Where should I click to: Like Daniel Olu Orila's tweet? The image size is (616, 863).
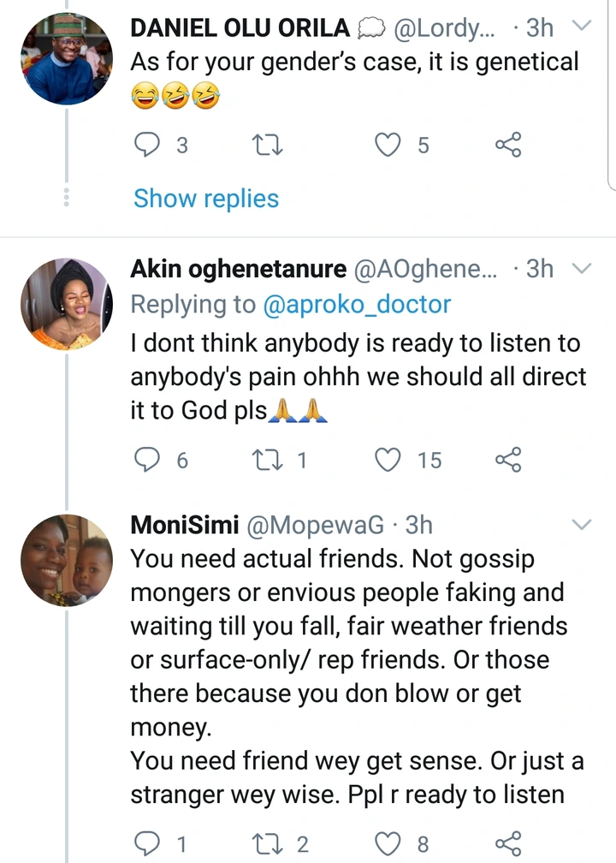click(x=389, y=146)
